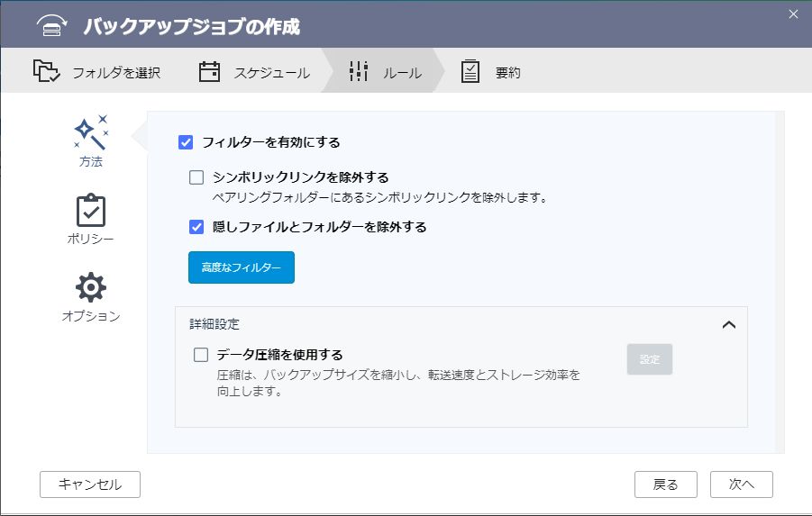The height and width of the screenshot is (516, 812).
Task: Click キャンセル button
Action: click(x=90, y=484)
